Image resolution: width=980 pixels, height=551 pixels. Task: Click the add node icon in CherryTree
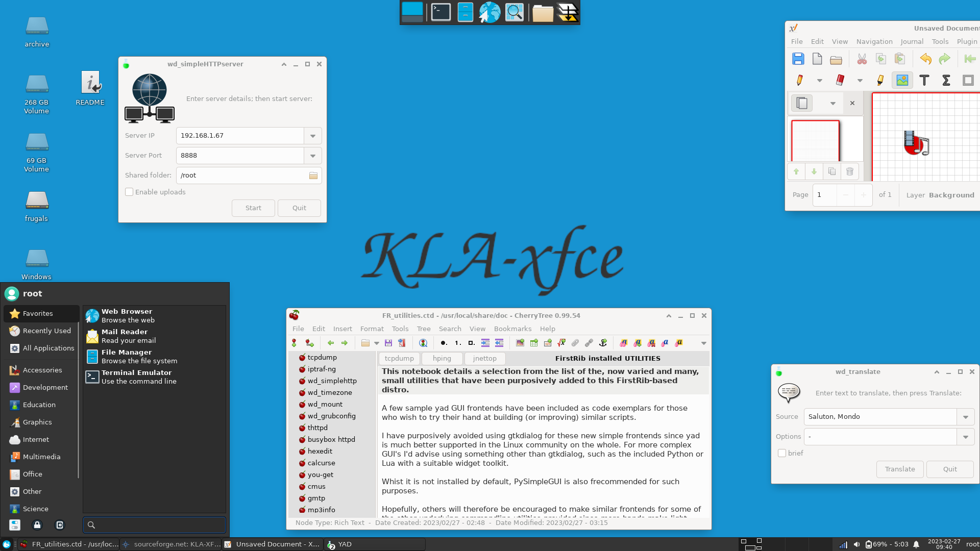[x=295, y=343]
